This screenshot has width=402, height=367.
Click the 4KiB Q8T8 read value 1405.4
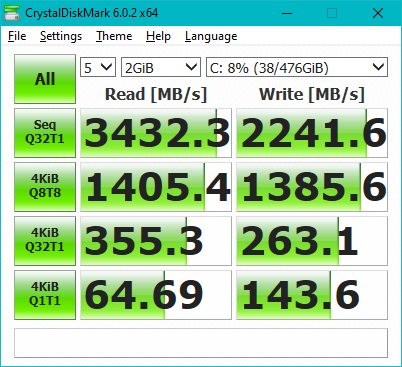click(x=156, y=187)
